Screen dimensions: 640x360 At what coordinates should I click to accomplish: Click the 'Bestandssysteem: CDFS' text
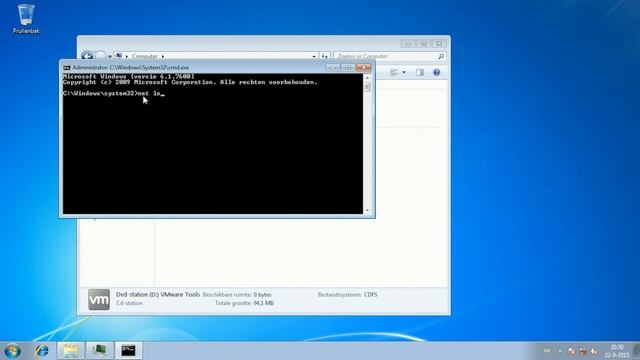(x=347, y=295)
